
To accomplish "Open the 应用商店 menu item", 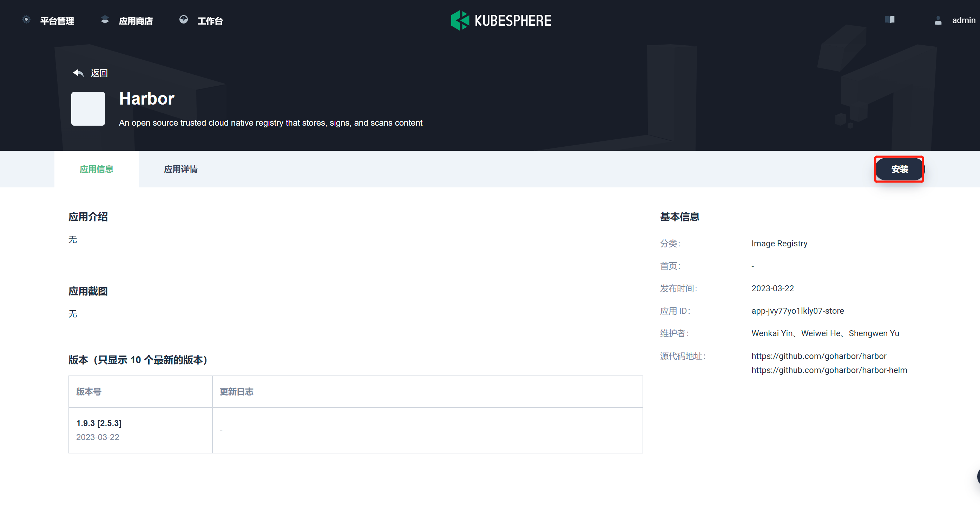I will tap(136, 21).
